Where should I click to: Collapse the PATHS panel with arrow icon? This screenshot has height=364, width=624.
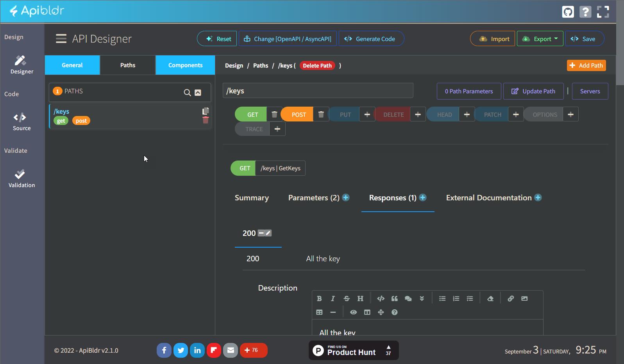tap(198, 93)
